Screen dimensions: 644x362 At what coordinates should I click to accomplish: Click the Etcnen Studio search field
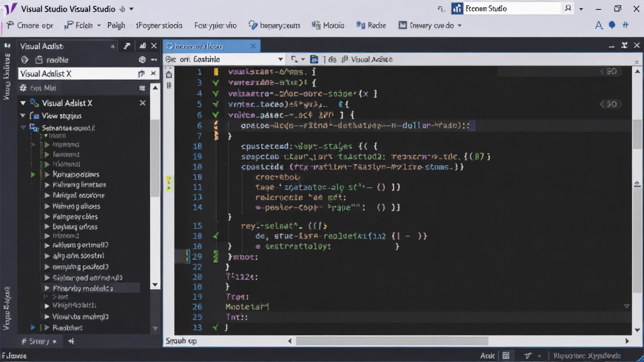tap(512, 9)
